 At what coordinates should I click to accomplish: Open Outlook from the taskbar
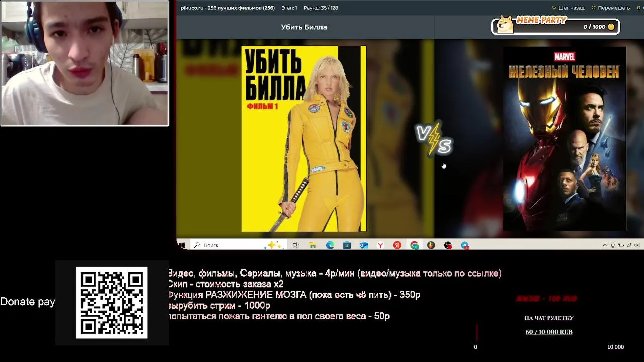point(364,245)
